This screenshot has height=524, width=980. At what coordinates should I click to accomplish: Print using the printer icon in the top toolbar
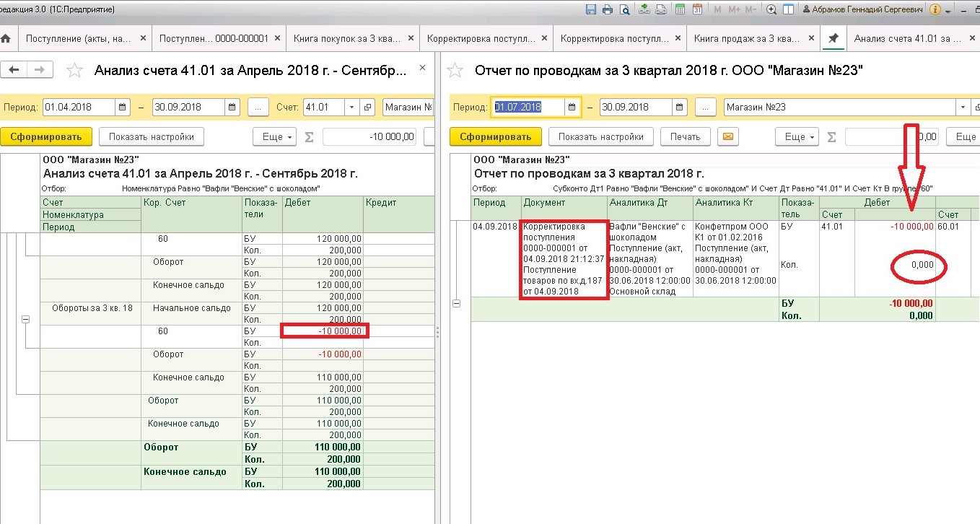tap(608, 9)
